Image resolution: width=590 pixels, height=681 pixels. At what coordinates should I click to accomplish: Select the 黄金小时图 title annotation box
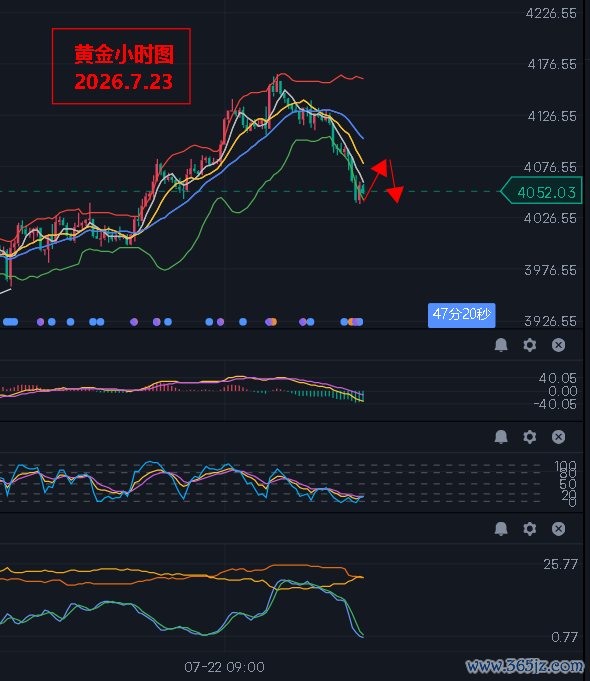[121, 66]
